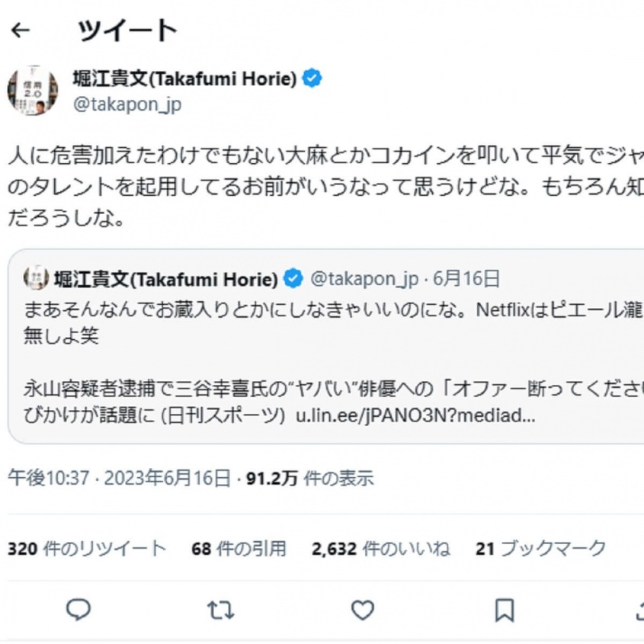Click the verified badge in the quoted tweet
Image resolution: width=644 pixels, height=644 pixels.
293,280
